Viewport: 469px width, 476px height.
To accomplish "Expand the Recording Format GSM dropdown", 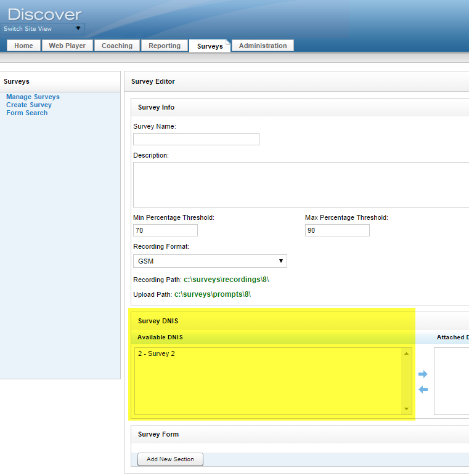I will 210,261.
